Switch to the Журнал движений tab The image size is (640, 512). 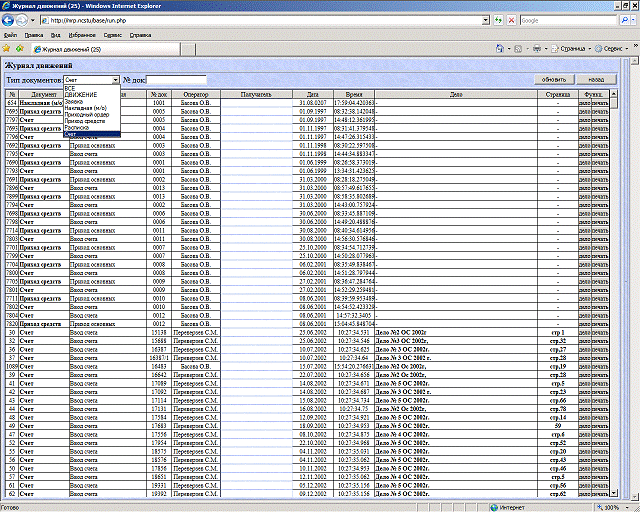coord(70,48)
